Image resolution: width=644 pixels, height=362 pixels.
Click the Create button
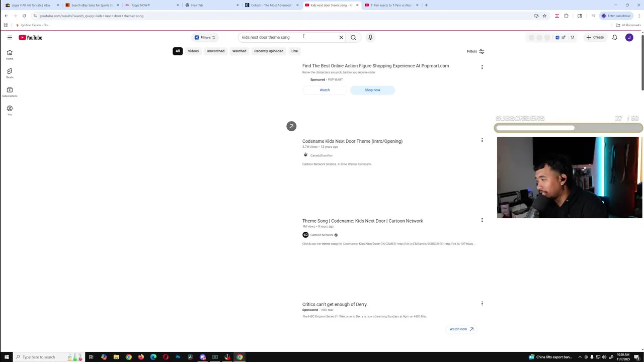coord(595,37)
